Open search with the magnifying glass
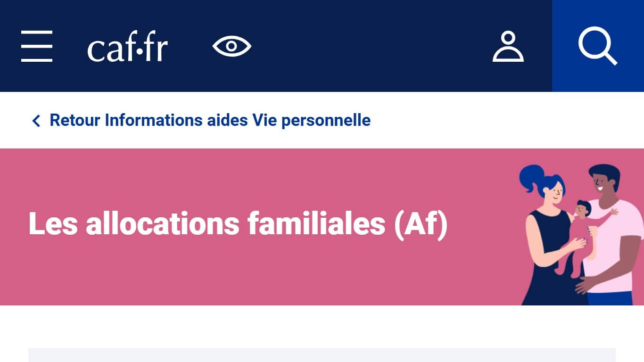 597,46
